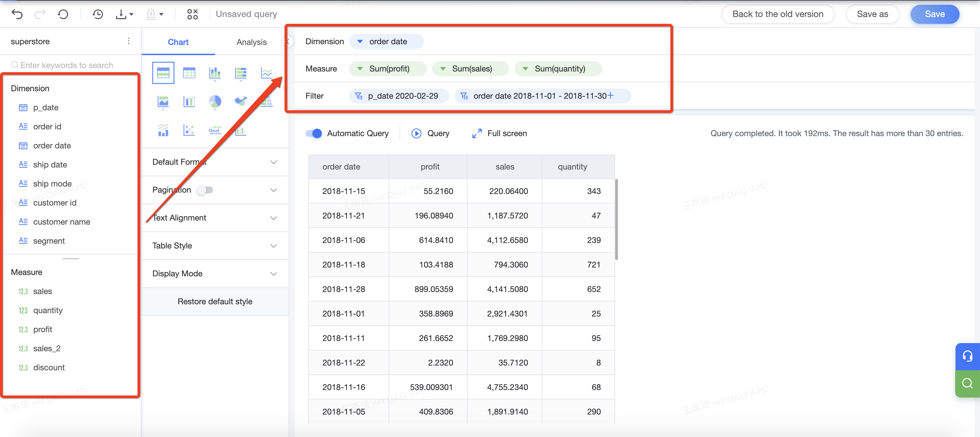Screen dimensions: 980x437
Task: Select the ship mode dimension field
Action: point(52,183)
